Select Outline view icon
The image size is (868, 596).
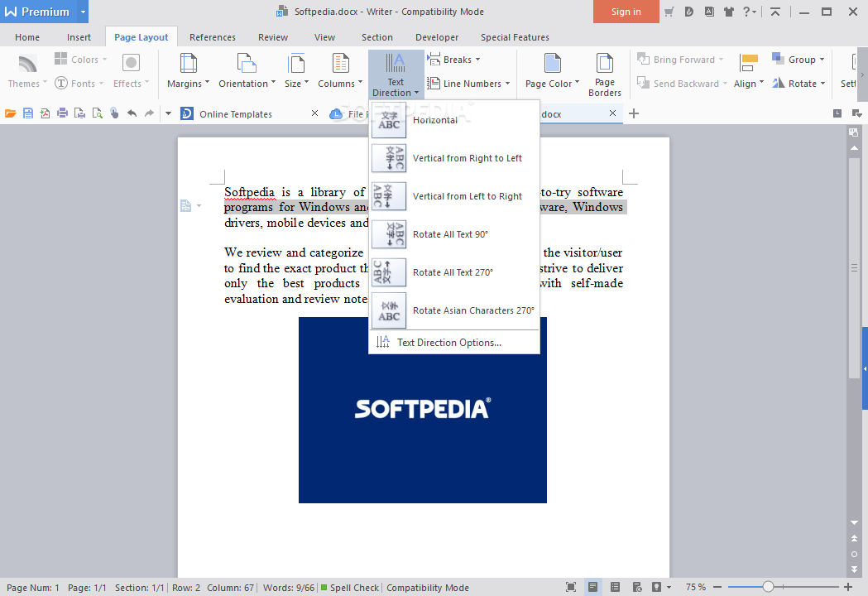coord(615,587)
